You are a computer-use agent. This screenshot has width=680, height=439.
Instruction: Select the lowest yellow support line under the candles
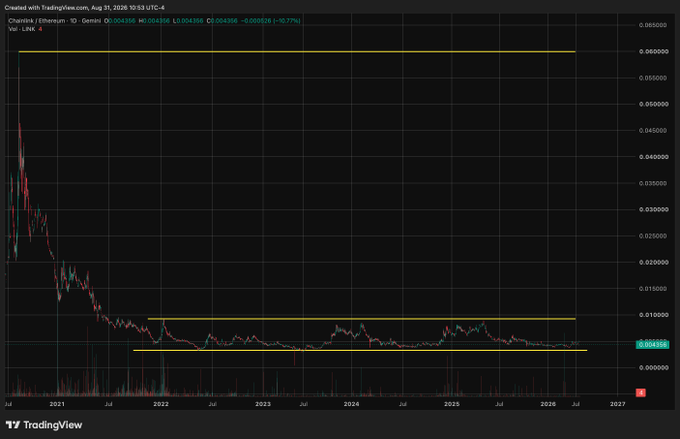[x=360, y=351]
